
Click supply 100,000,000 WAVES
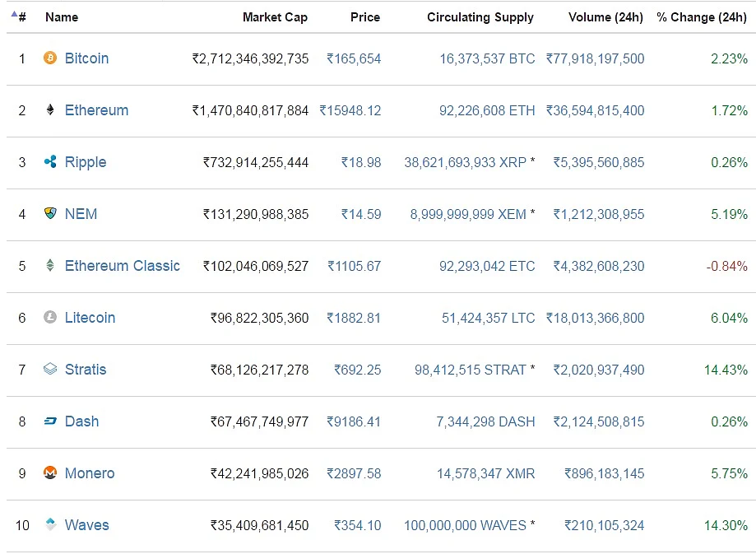click(465, 525)
